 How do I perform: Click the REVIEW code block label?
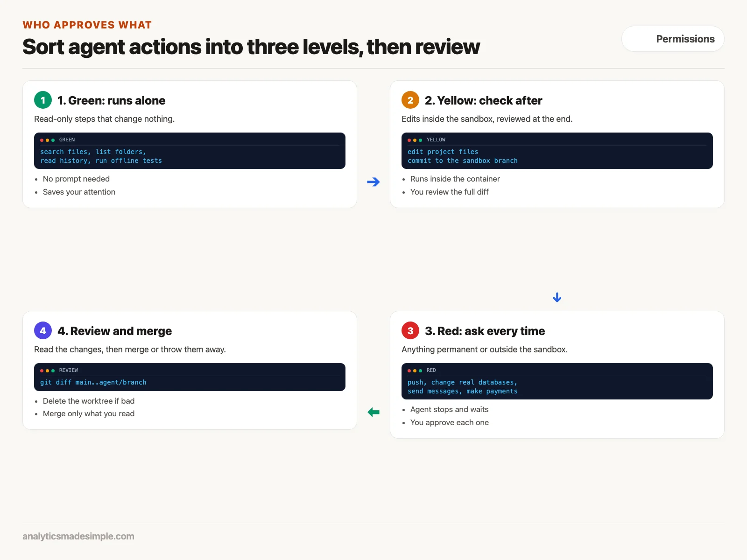(x=68, y=370)
